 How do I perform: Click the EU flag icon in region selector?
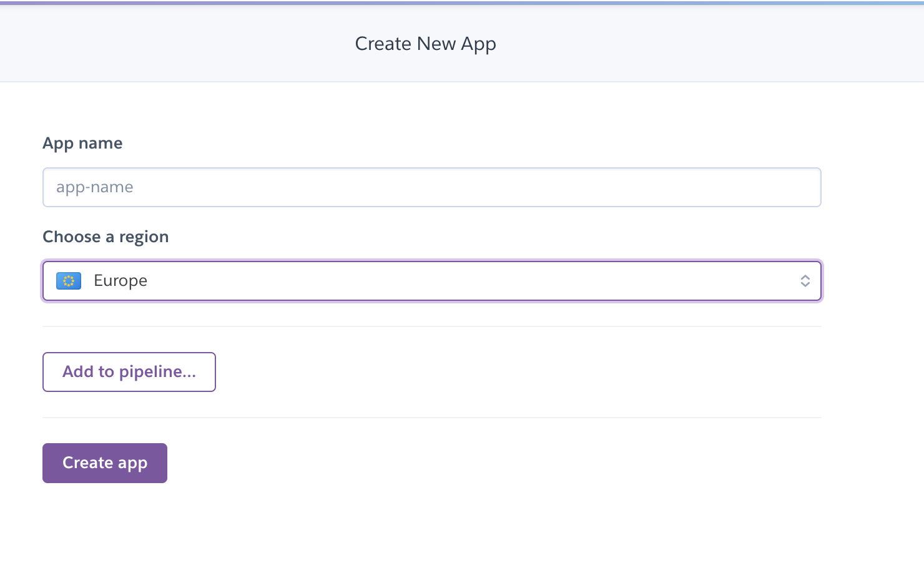click(69, 281)
